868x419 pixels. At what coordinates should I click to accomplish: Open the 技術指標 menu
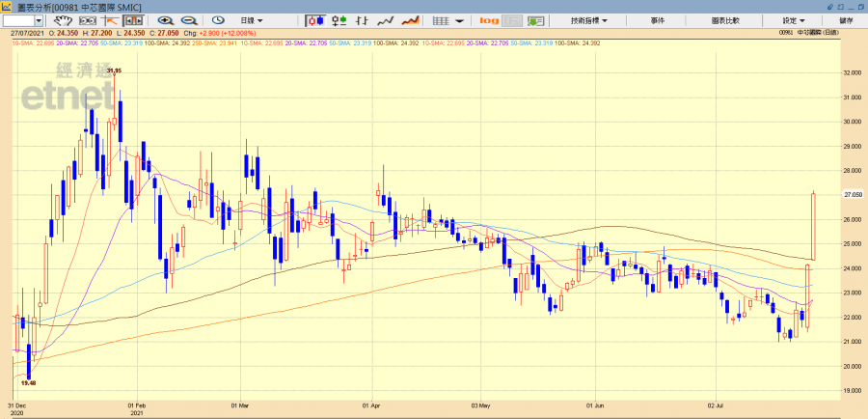587,20
